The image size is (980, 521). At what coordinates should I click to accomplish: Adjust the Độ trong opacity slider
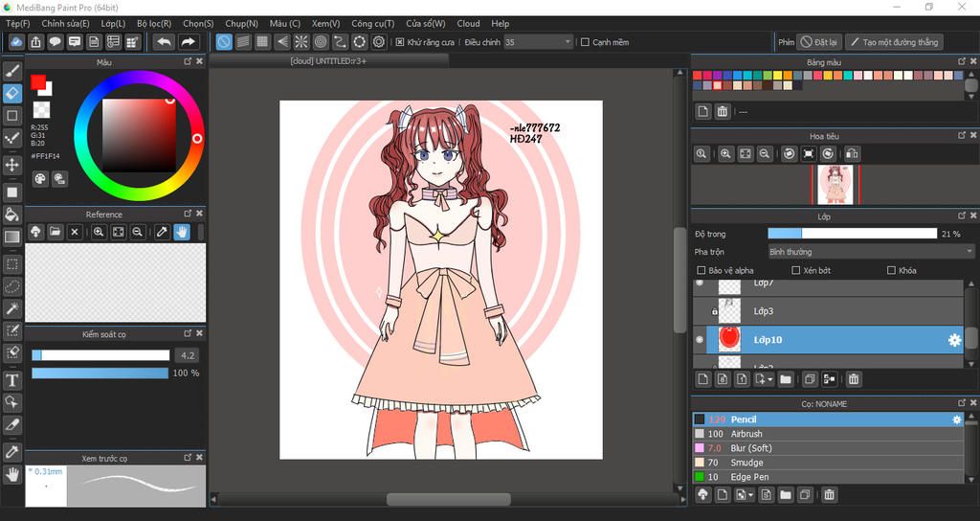(853, 234)
